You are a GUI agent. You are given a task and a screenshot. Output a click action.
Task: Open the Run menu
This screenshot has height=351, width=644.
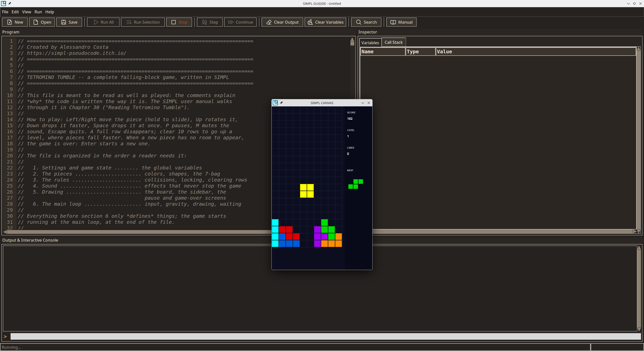click(38, 12)
